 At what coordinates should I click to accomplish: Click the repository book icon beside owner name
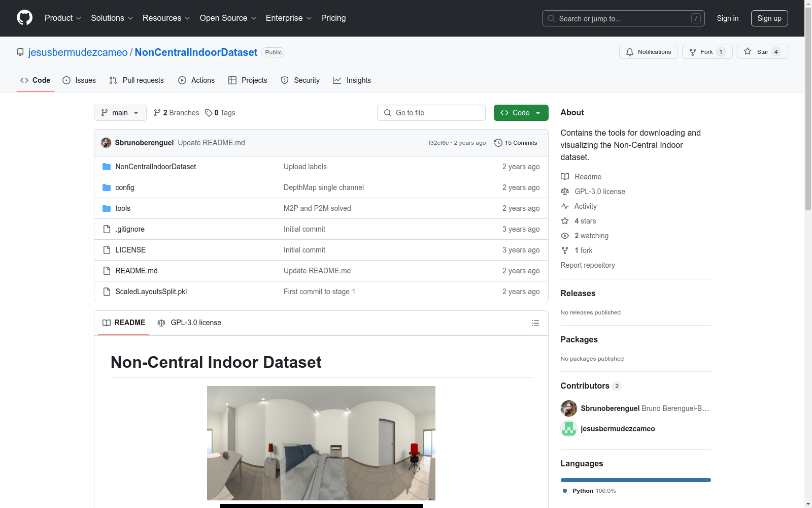[x=20, y=52]
